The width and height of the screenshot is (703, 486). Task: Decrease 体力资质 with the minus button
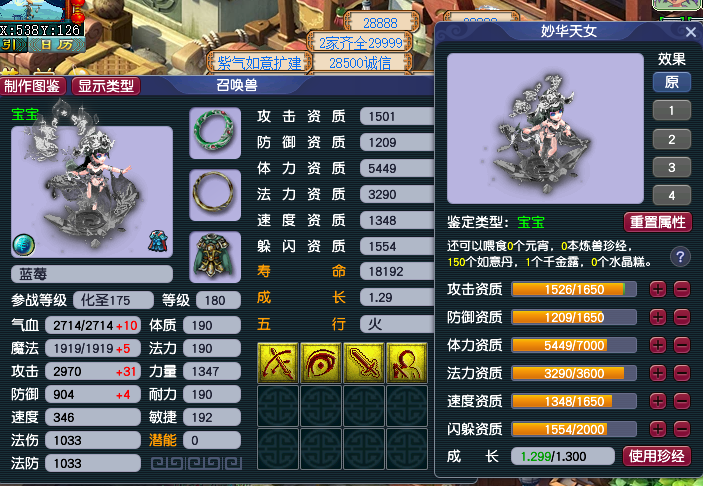[x=681, y=346]
